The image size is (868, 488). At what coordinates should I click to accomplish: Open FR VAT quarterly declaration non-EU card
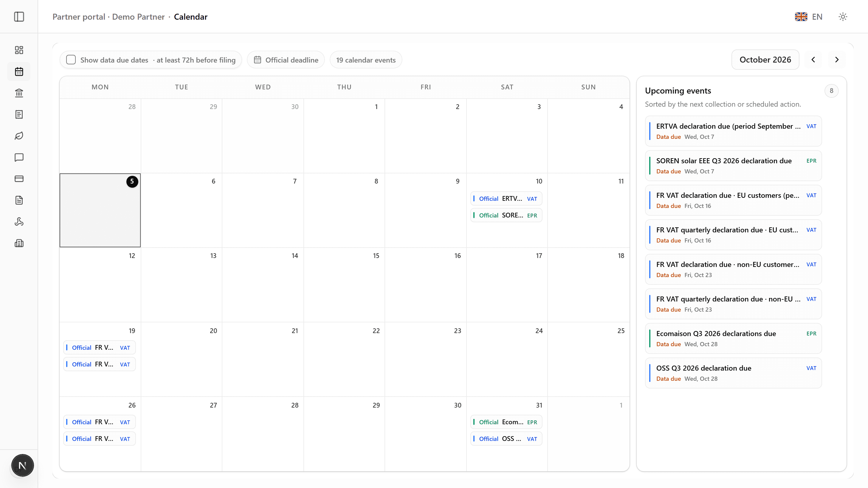pos(733,304)
